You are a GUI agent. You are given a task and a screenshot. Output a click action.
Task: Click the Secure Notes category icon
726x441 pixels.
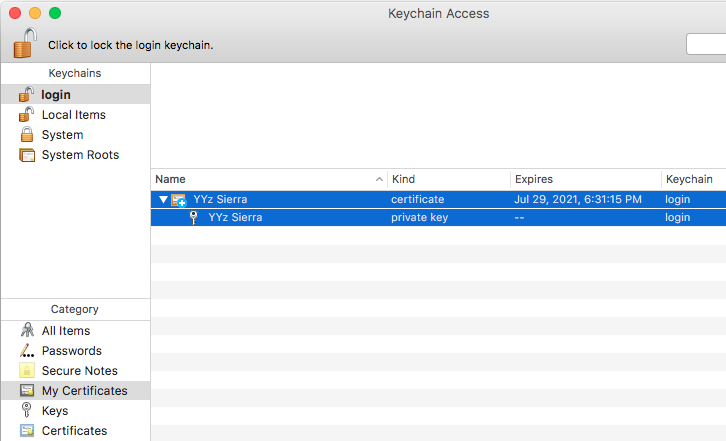click(27, 371)
